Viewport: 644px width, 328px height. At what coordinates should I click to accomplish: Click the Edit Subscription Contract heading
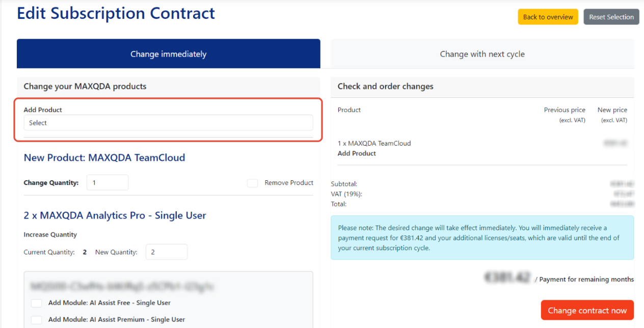click(x=116, y=13)
